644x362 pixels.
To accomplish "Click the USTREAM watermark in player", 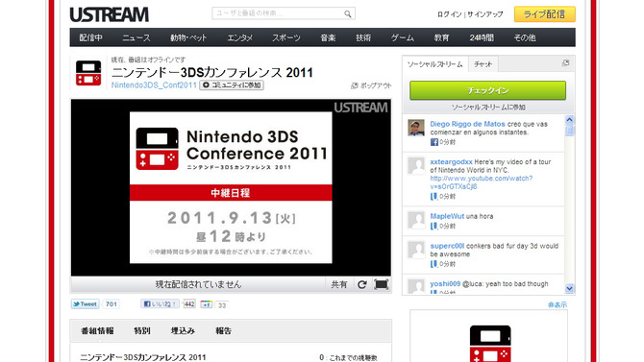I will coord(360,108).
